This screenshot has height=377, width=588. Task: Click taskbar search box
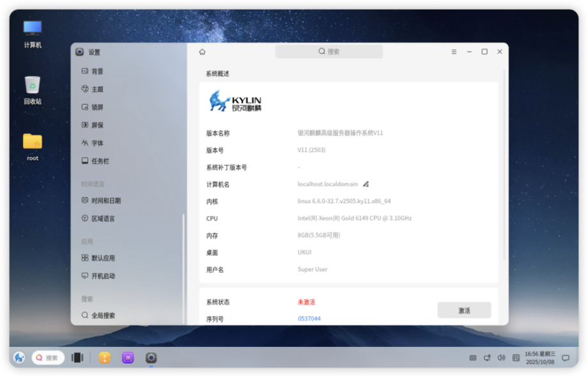tap(48, 358)
